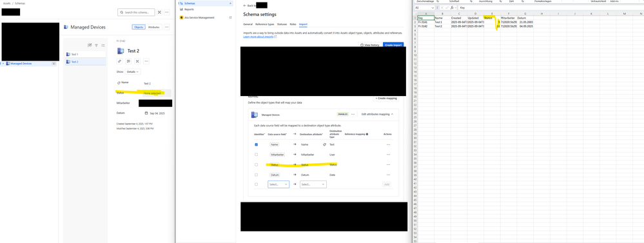Select Excel cell B3 containing Test 2

click(442, 26)
